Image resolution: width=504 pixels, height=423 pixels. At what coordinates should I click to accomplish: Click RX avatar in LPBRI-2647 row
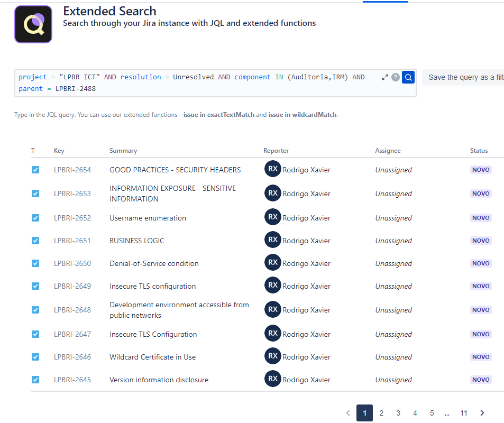[x=272, y=333]
